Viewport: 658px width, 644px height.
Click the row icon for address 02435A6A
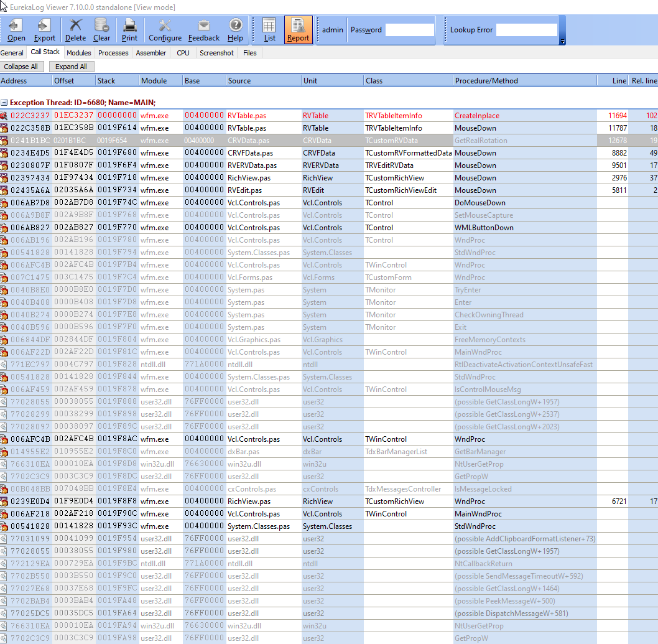pyautogui.click(x=4, y=190)
